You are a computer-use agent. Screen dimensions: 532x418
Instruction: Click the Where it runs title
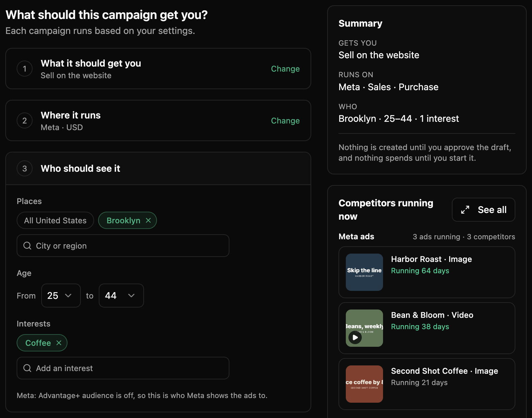pyautogui.click(x=70, y=115)
